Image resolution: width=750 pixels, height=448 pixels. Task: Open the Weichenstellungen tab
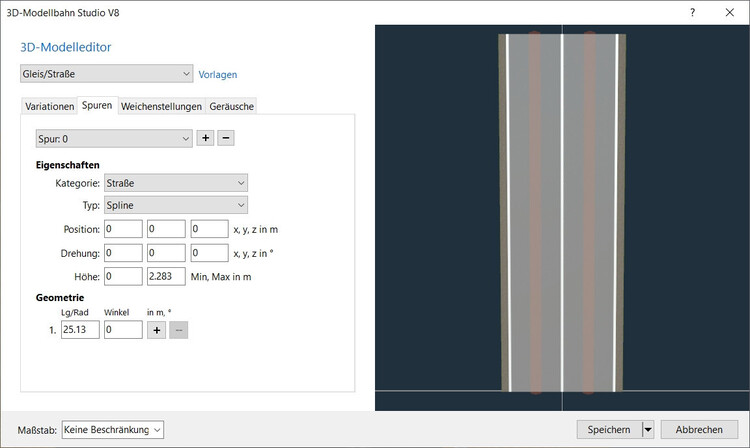click(161, 106)
